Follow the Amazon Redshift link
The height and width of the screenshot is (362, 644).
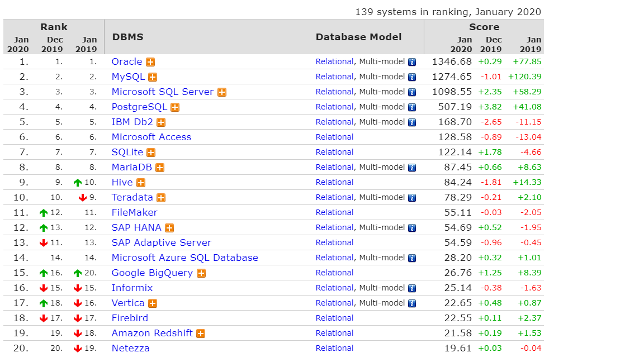point(153,334)
